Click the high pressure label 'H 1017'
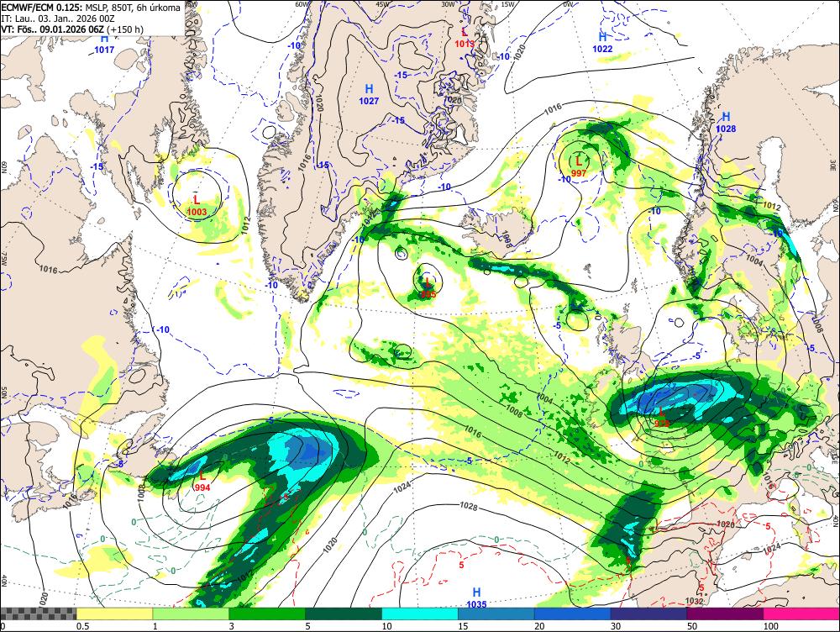Image resolution: width=840 pixels, height=632 pixels. point(104,45)
